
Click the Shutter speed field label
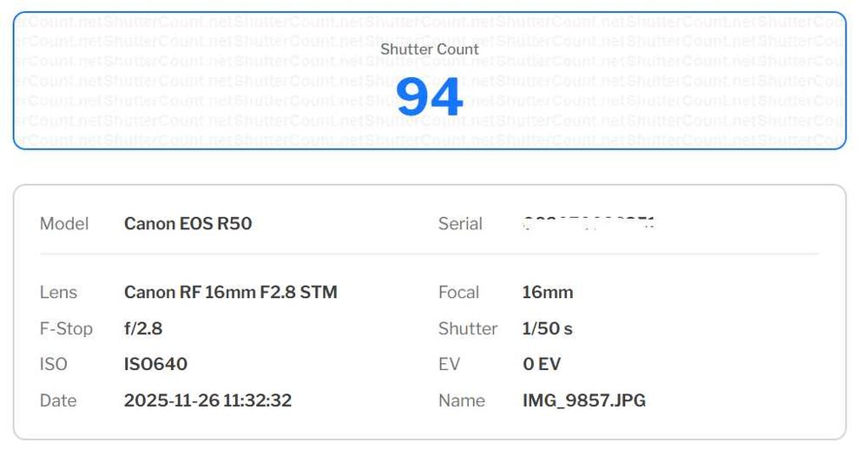coord(468,329)
